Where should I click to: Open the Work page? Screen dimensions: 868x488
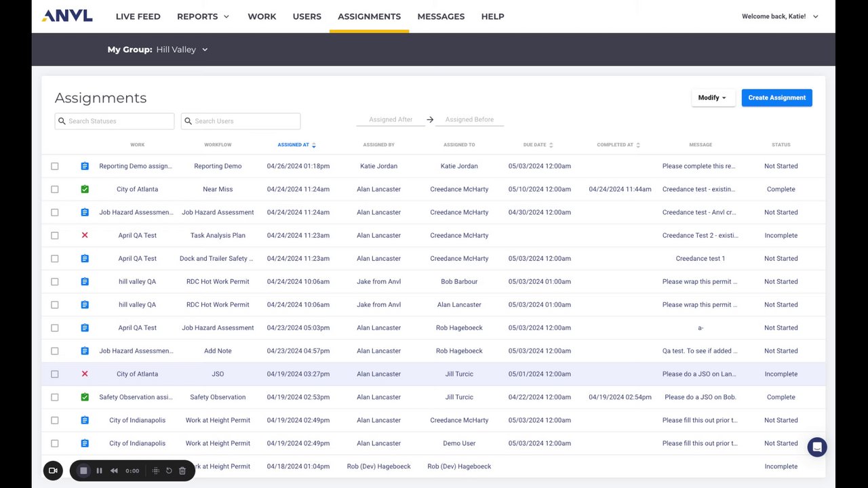[x=262, y=16]
